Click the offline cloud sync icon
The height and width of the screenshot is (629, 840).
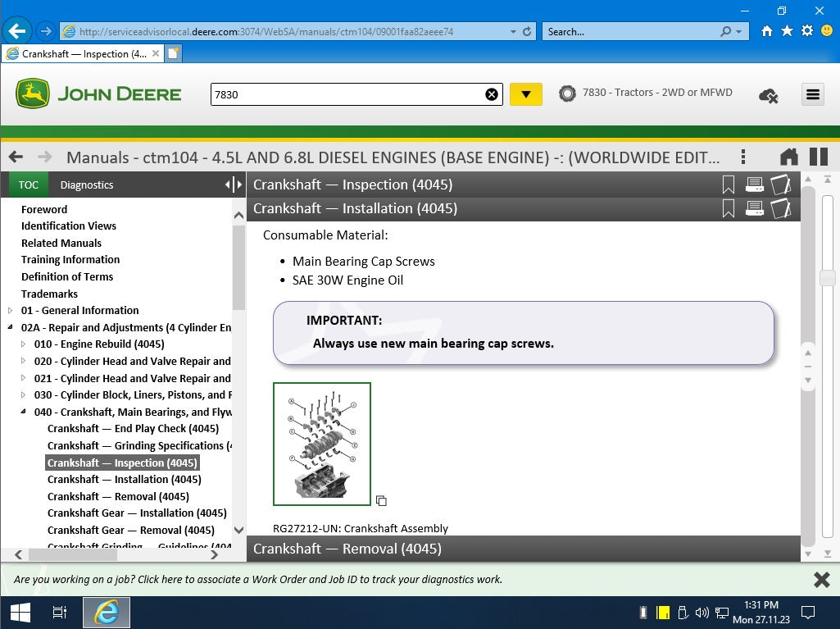pyautogui.click(x=768, y=95)
